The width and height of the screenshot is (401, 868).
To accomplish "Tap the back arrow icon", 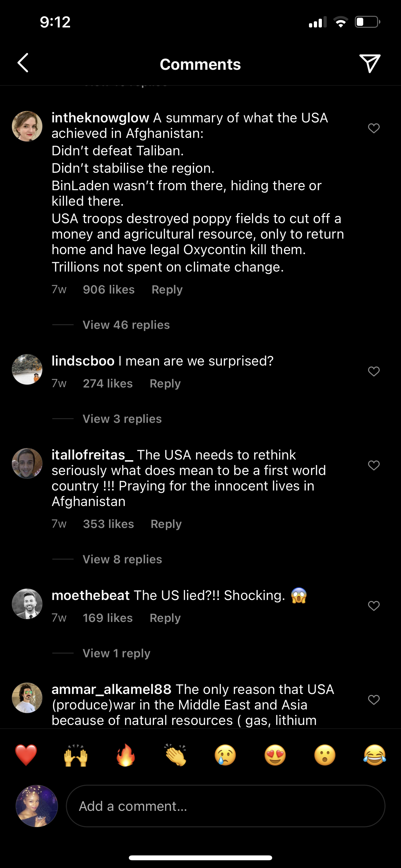I will (x=23, y=63).
